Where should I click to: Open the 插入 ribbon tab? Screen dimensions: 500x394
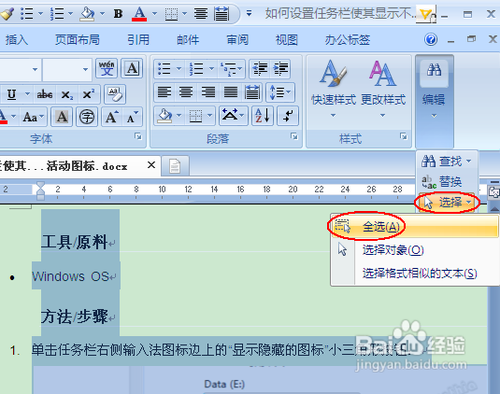pyautogui.click(x=17, y=40)
